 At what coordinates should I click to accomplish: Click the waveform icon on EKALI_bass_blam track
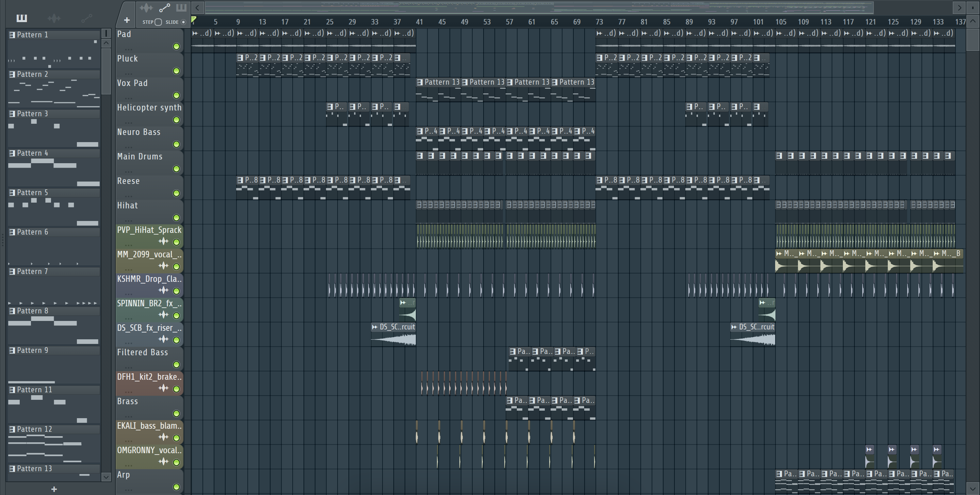(164, 437)
